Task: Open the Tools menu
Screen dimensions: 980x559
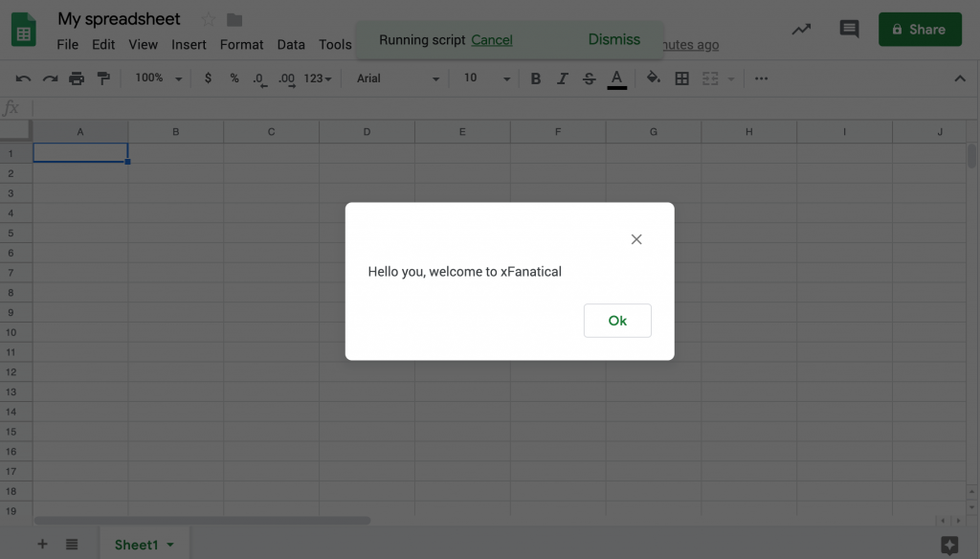Action: 335,44
